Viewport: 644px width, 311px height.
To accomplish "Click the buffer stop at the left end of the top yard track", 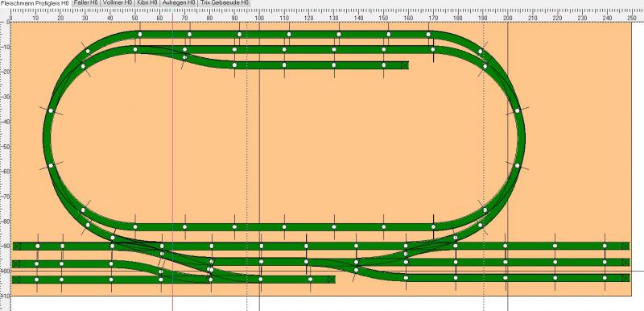I will click(x=16, y=246).
